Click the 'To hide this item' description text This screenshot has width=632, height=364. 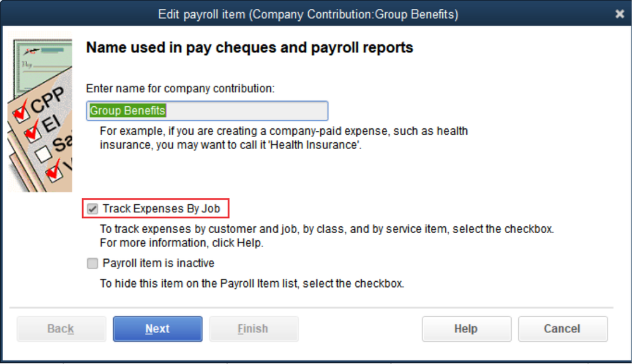tap(252, 284)
